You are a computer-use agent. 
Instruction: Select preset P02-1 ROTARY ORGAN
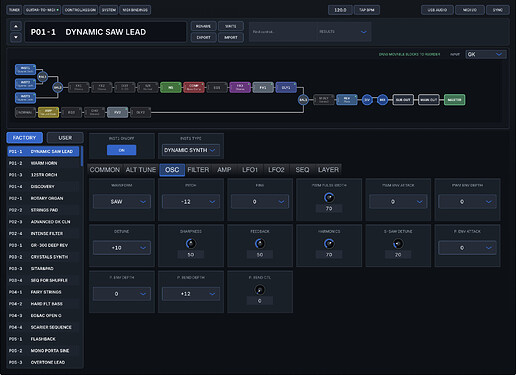[43, 198]
